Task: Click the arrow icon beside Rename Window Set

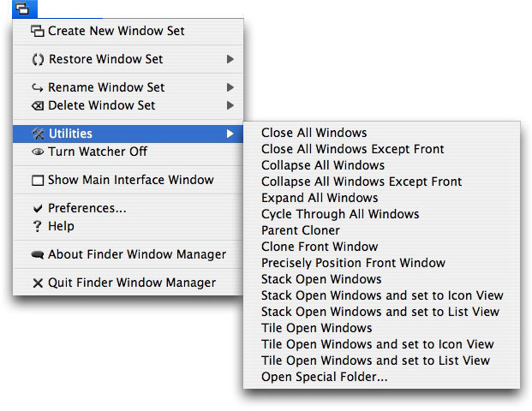Action: (x=38, y=88)
